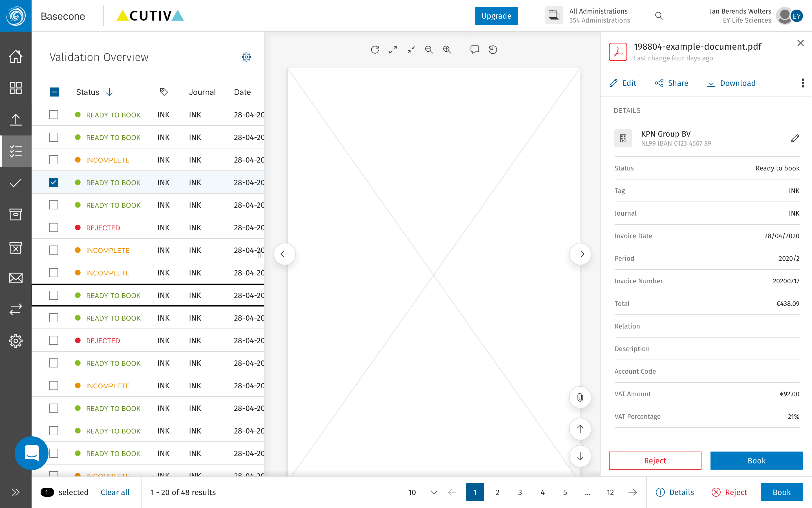
Task: Go to next document with right arrow
Action: coord(580,254)
